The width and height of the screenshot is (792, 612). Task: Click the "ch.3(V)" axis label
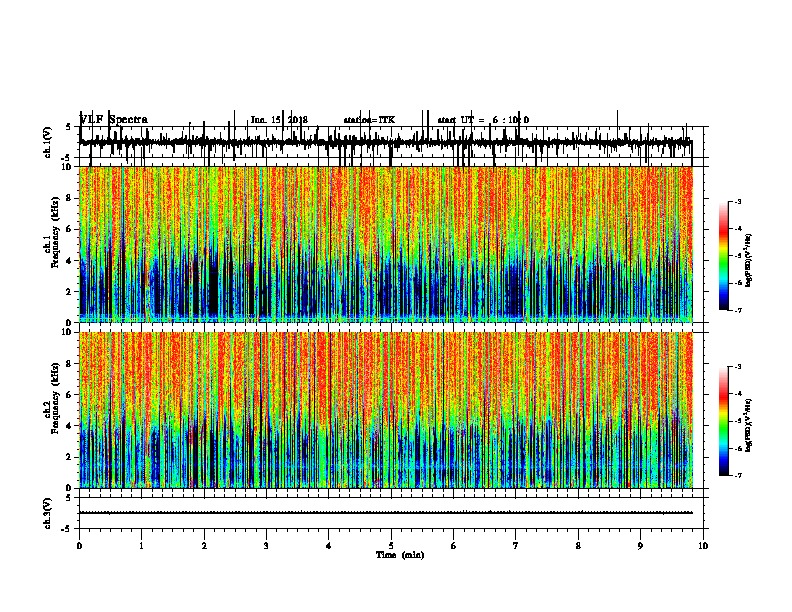coord(48,513)
